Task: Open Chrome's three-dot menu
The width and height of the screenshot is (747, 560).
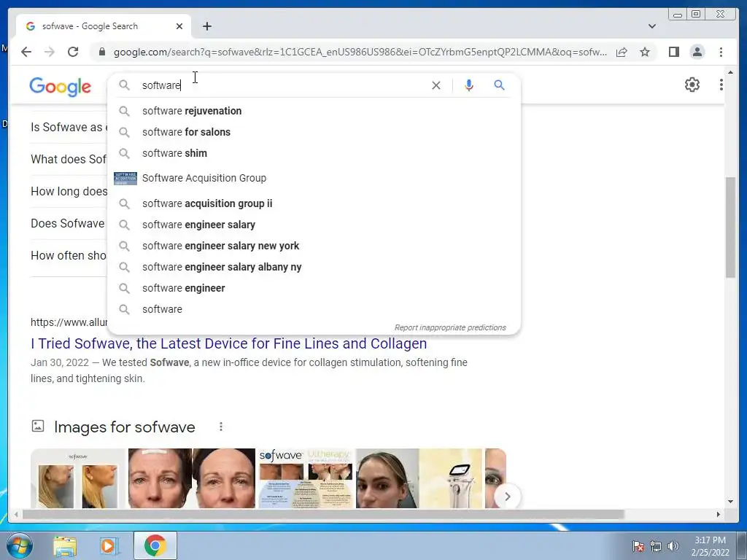Action: pyautogui.click(x=721, y=52)
